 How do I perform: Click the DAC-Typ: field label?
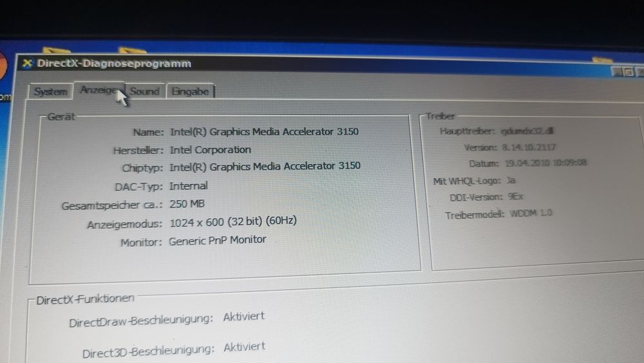(139, 186)
